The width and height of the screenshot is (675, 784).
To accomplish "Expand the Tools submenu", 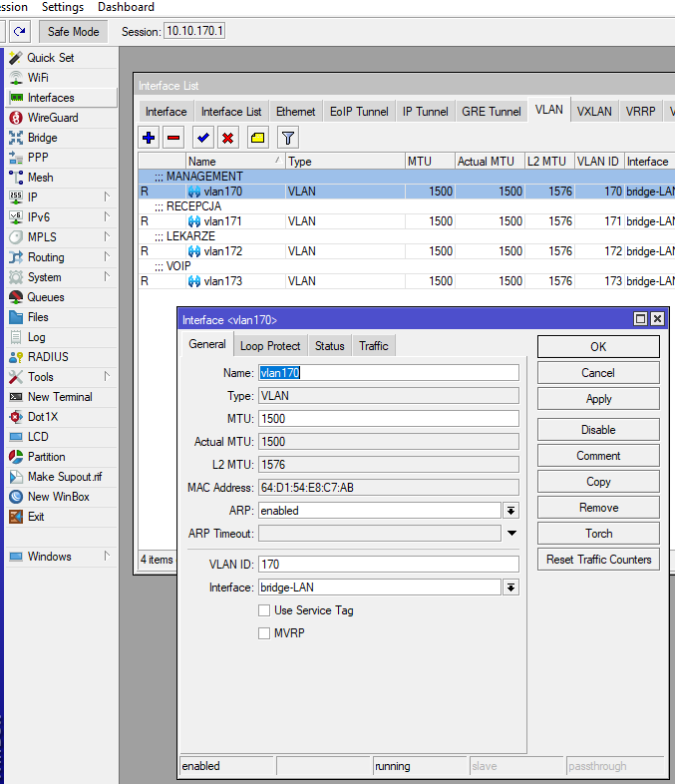I will [x=107, y=376].
